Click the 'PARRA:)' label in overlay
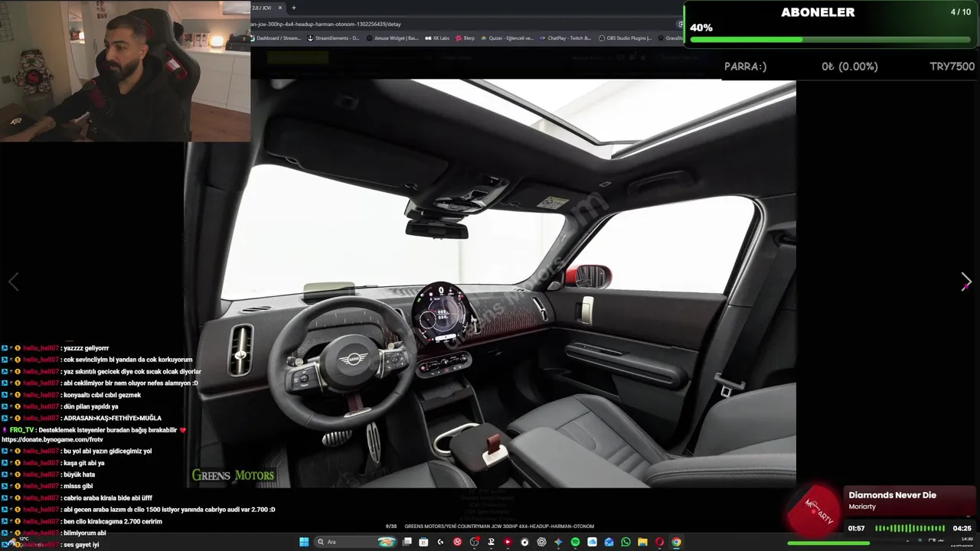 coord(745,67)
